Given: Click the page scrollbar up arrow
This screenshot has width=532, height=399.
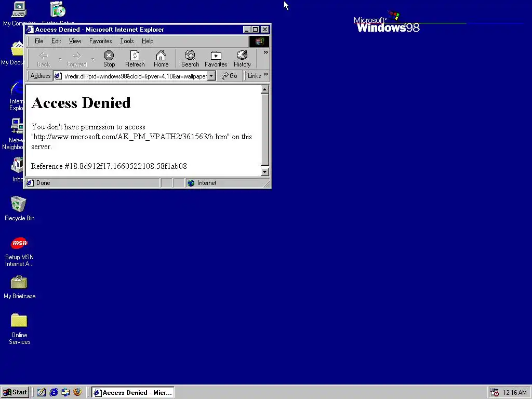Looking at the screenshot, I should tap(265, 89).
